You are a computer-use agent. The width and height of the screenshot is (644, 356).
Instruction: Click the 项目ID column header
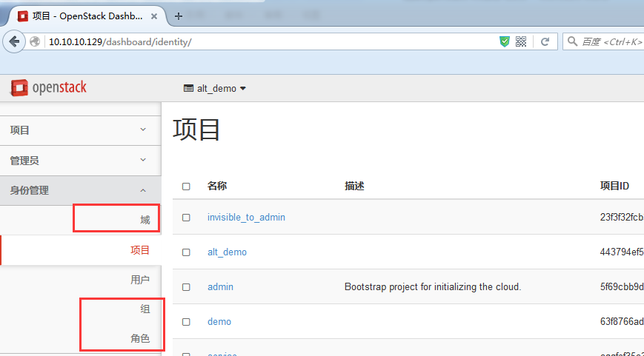pyautogui.click(x=614, y=186)
